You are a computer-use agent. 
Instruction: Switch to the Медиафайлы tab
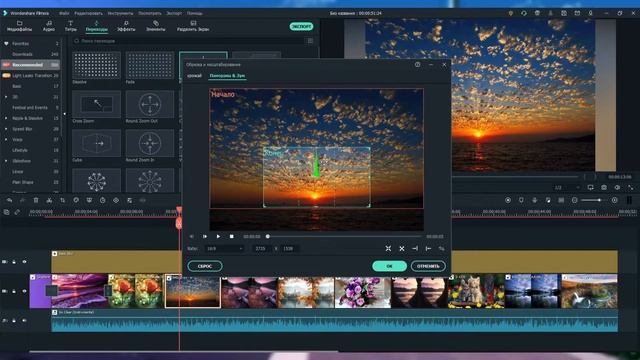coord(19,26)
